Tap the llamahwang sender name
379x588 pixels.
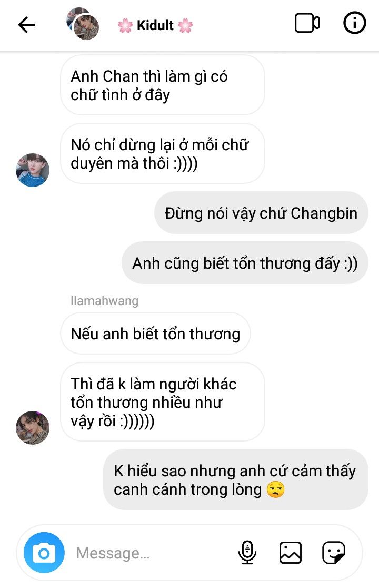click(x=104, y=301)
